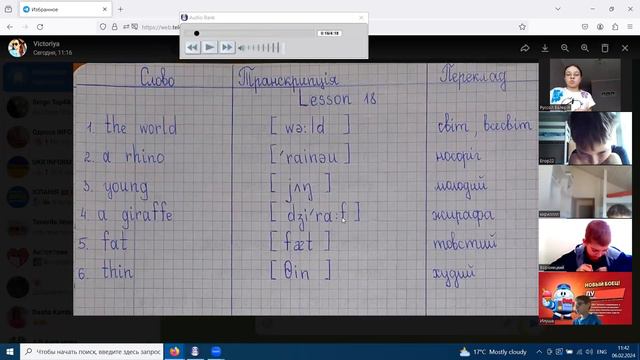Select the participant with the Новый боец banner
The width and height of the screenshot is (640, 360).
point(585,299)
